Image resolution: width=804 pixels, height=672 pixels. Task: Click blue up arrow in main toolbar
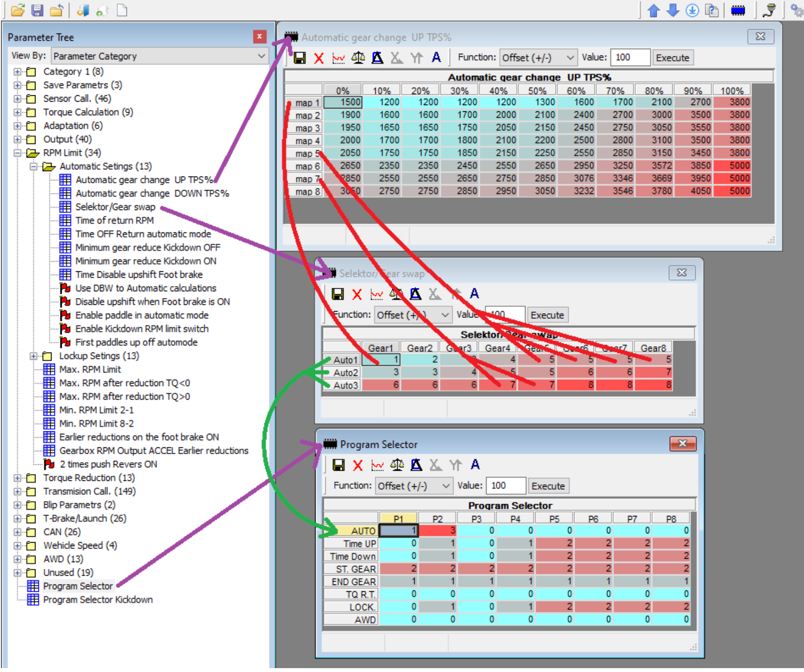point(654,10)
